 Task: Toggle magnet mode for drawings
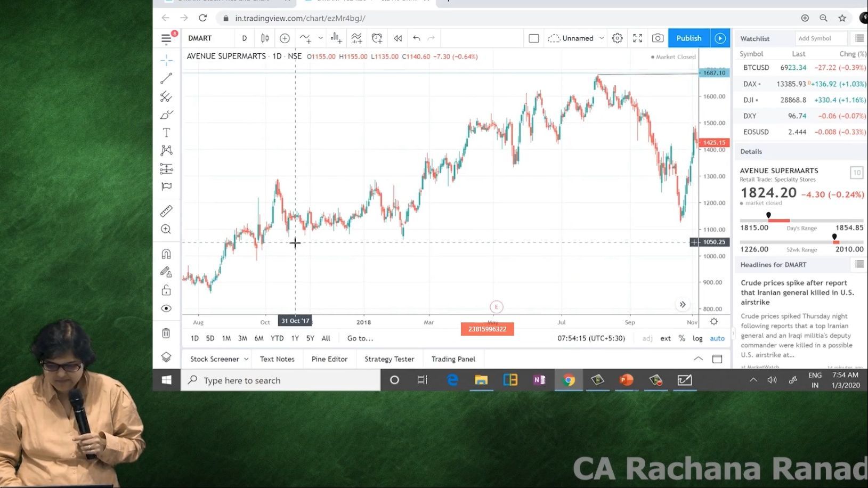(166, 254)
